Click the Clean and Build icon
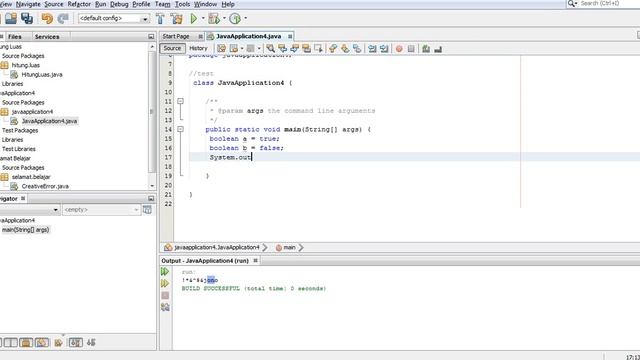 click(x=176, y=18)
